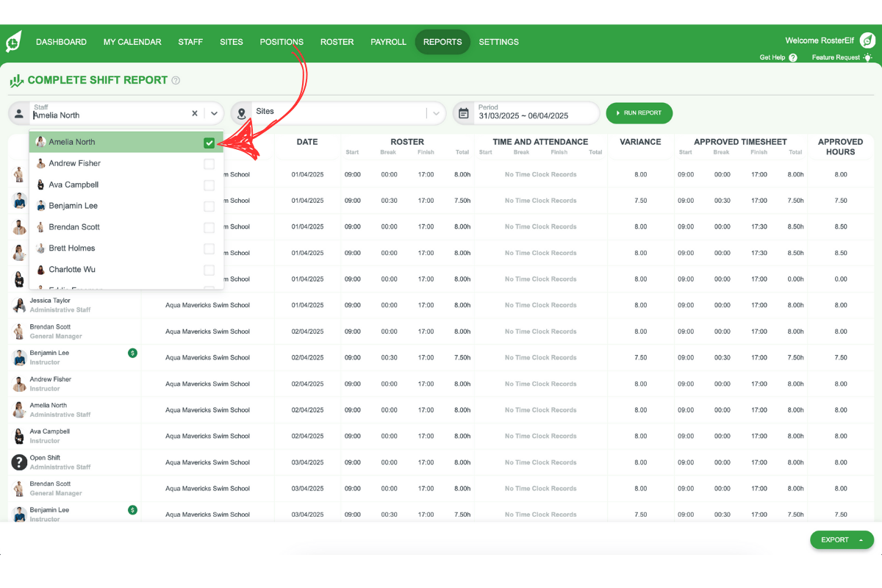Uncheck the Amelia North checkbox

[x=209, y=143]
